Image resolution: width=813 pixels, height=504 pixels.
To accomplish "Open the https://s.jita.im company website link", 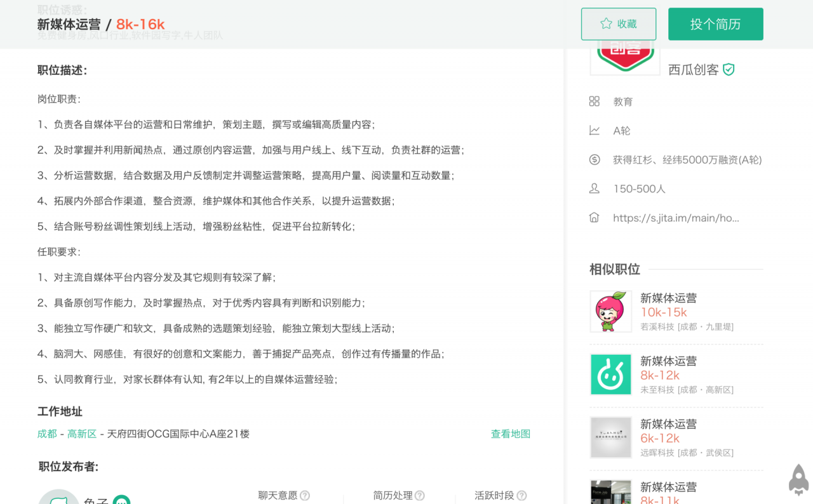I will pos(676,218).
